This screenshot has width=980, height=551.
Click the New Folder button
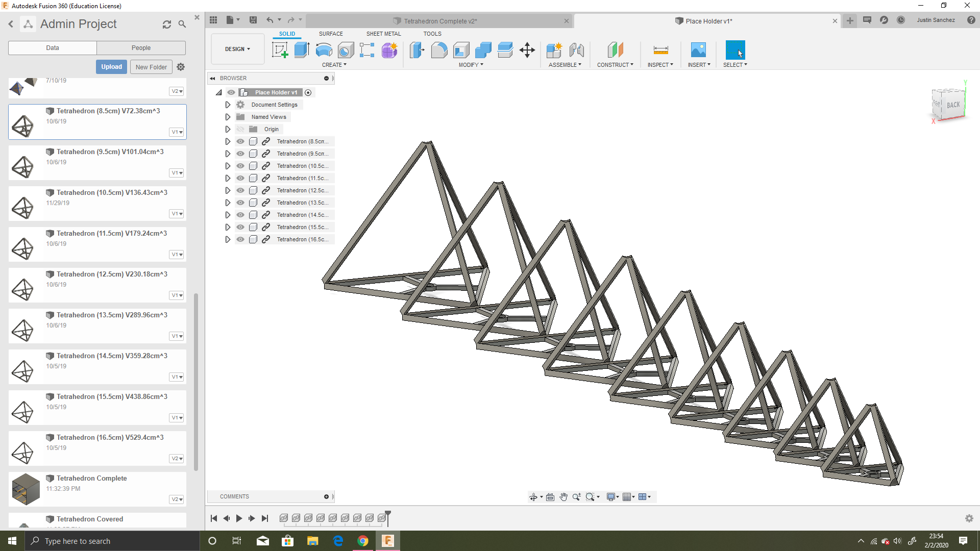pos(151,67)
